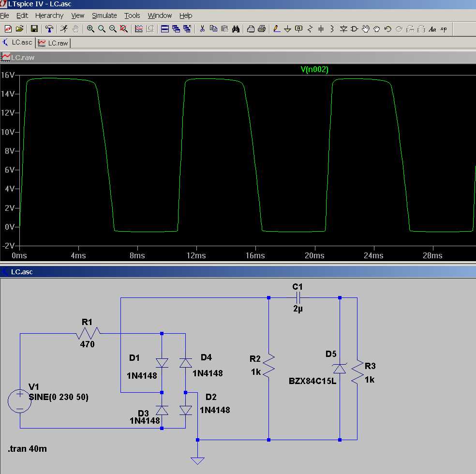Select the Draw Wire pencil tool
Viewport: 476px width, 474px height.
(277, 29)
